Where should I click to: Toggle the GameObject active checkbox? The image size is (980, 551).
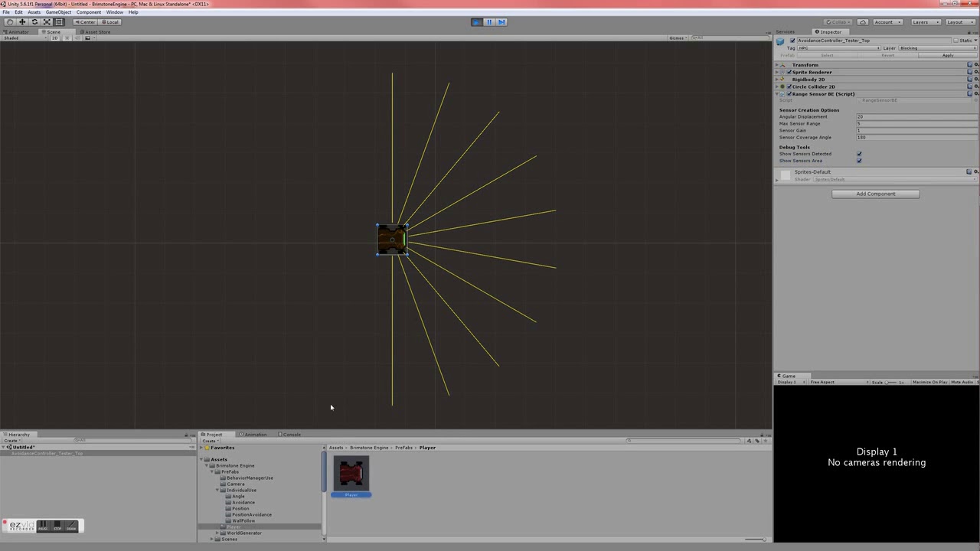pos(792,41)
